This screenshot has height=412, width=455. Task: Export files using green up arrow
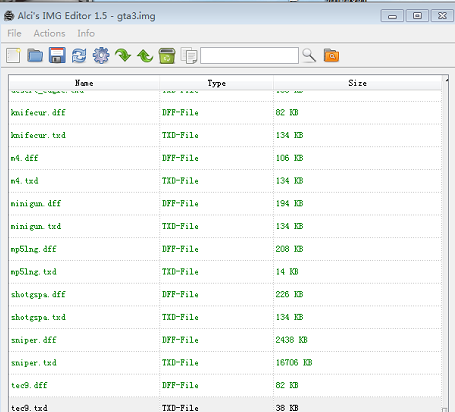pyautogui.click(x=145, y=56)
